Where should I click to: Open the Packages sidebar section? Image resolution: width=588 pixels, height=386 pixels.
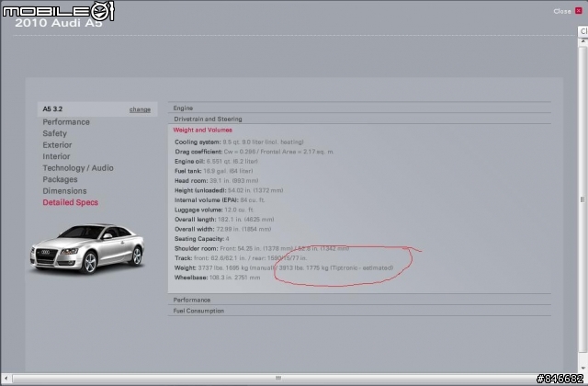pos(60,179)
